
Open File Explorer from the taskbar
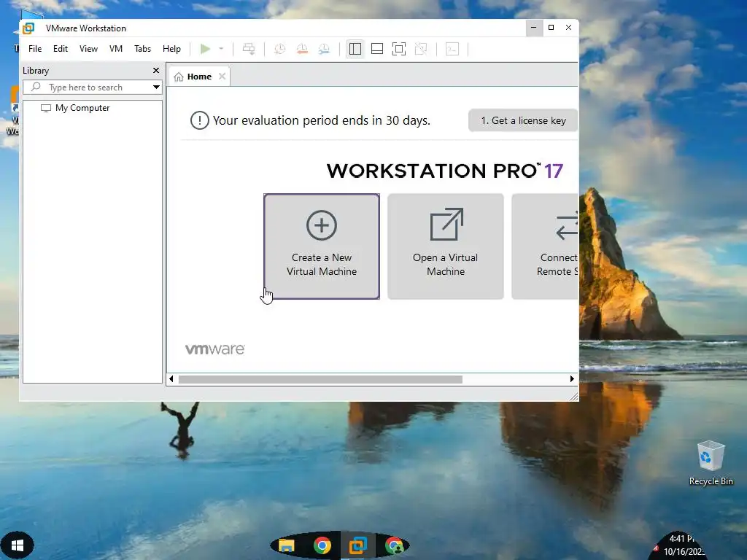(286, 545)
